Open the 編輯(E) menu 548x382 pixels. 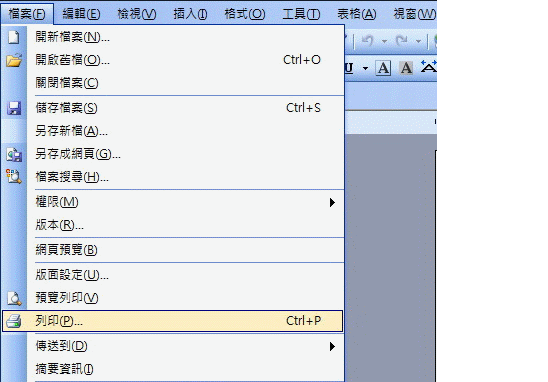pyautogui.click(x=81, y=14)
